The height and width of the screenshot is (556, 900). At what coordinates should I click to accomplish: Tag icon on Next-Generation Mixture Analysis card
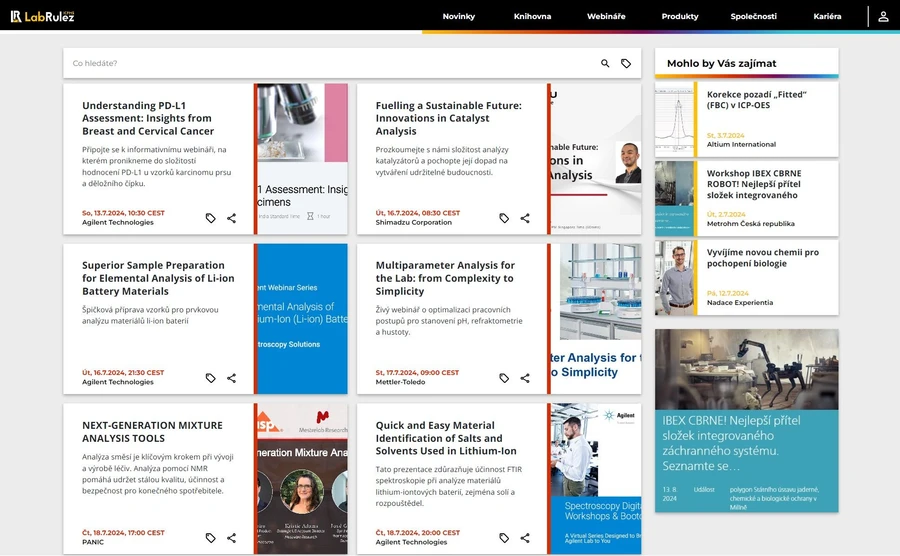click(211, 538)
